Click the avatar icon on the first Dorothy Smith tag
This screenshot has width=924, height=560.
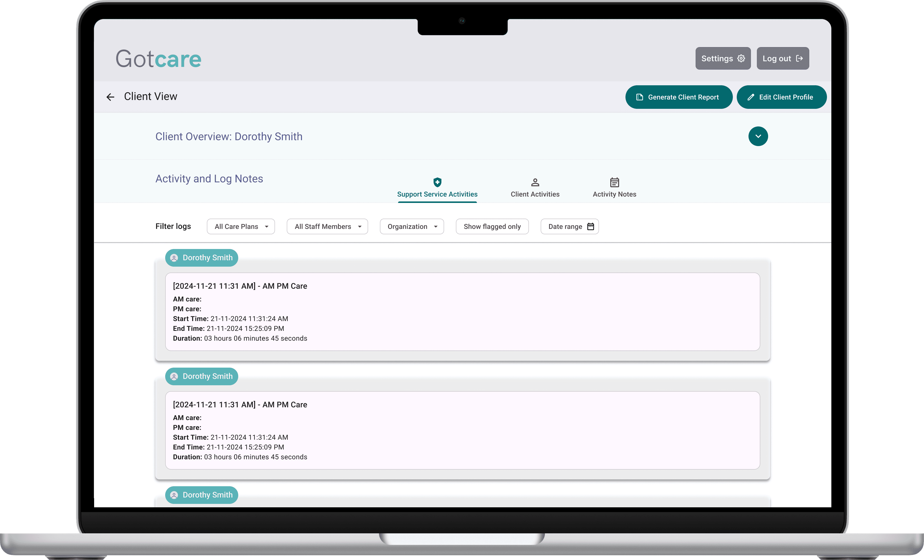pos(174,258)
